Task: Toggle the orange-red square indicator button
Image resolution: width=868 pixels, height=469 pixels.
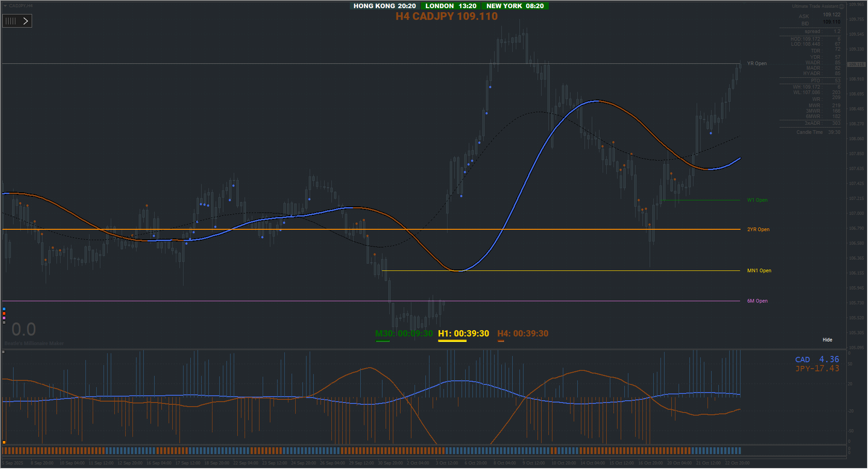Action: click(4, 313)
